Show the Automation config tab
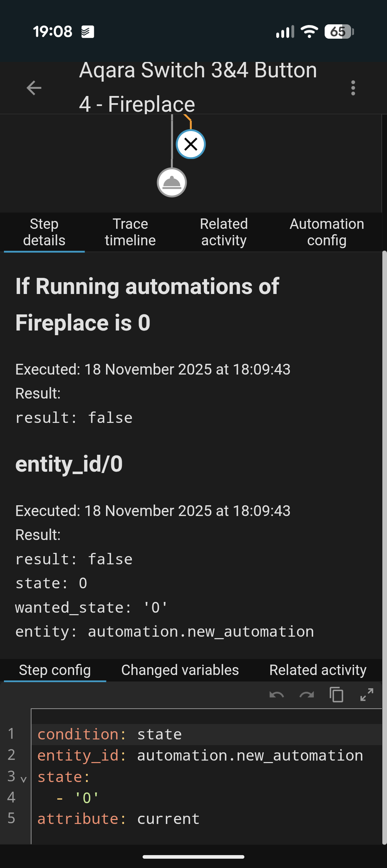Viewport: 387px width, 868px height. [x=326, y=232]
